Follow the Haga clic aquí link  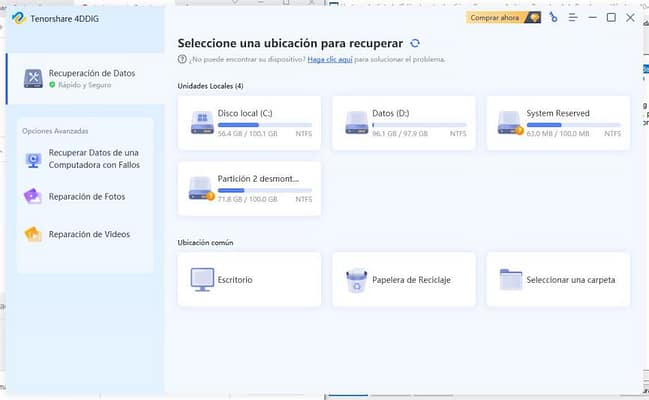click(329, 59)
